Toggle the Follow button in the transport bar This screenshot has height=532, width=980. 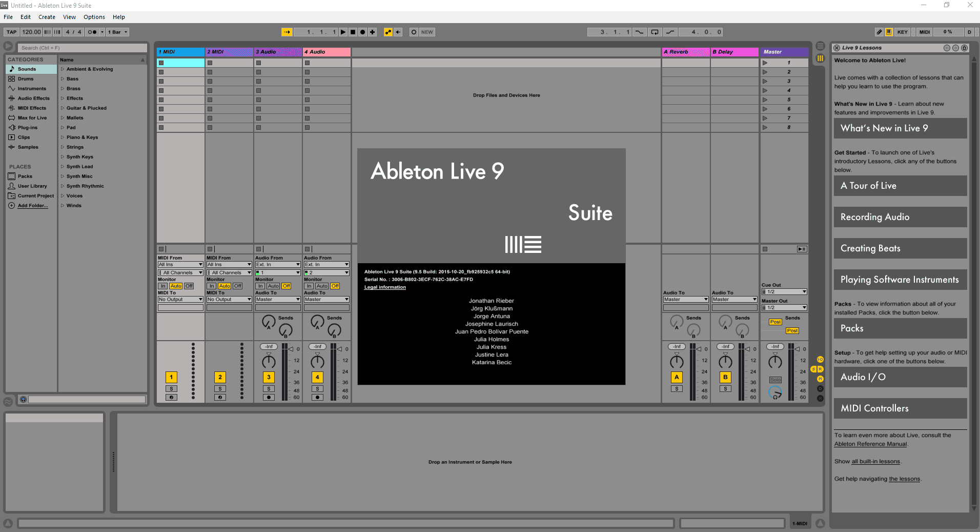[287, 32]
